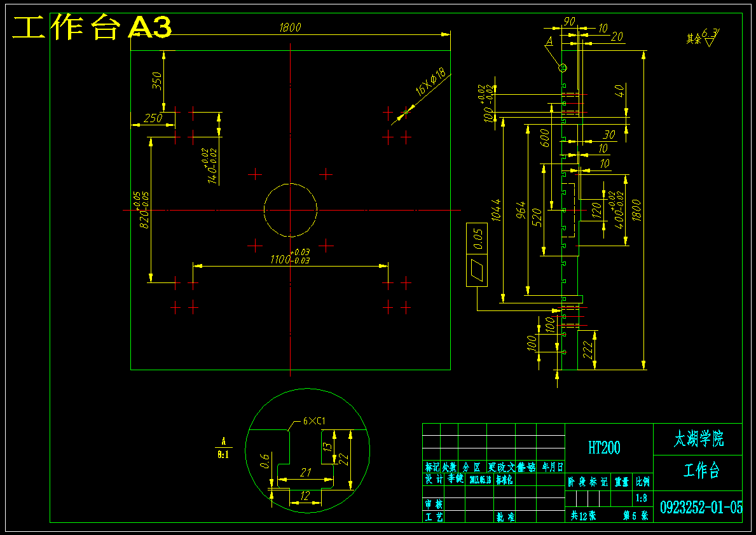Select the "600" dimension text
This screenshot has height=535, width=756.
coord(546,138)
